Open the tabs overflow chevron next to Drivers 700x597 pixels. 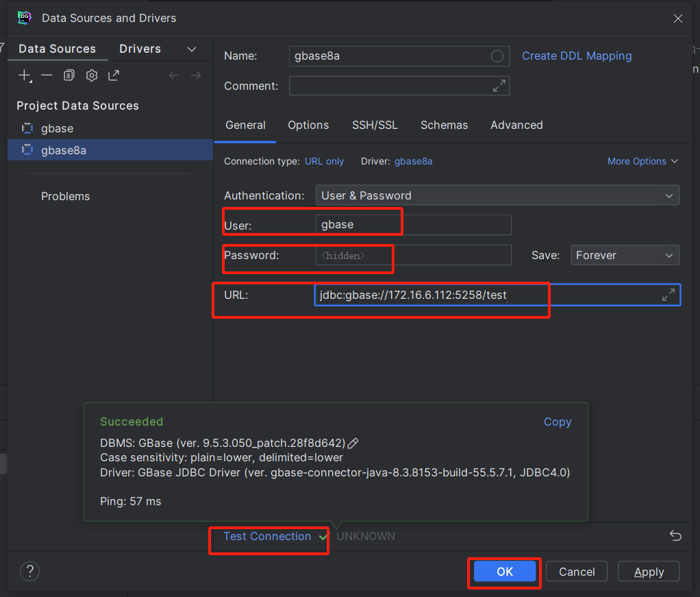coord(192,49)
